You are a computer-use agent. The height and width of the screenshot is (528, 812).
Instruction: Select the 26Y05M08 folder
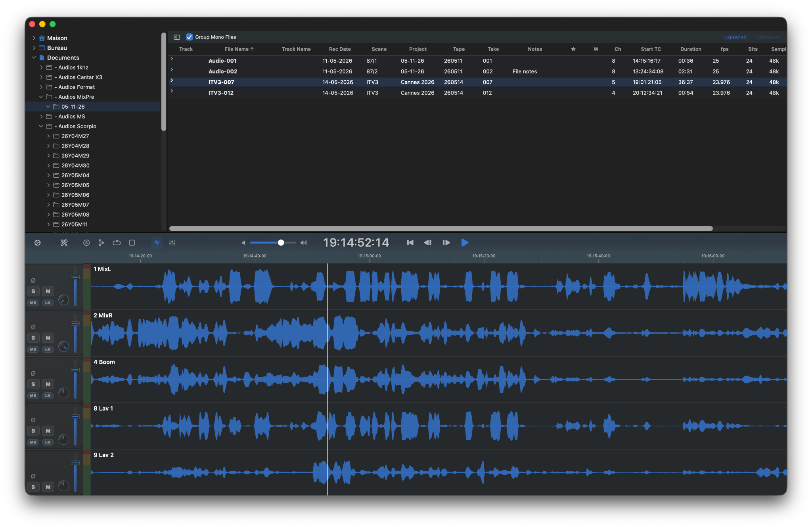point(75,215)
